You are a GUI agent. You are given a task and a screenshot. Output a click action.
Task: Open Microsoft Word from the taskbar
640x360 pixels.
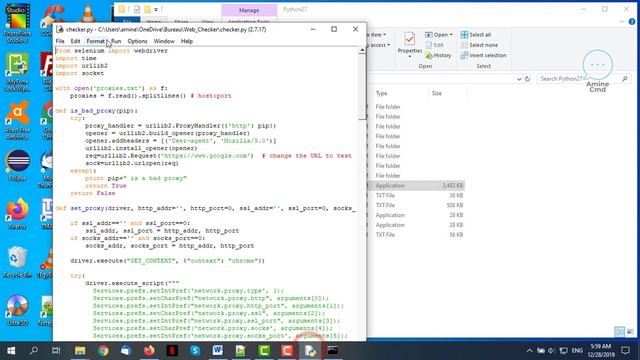(x=218, y=351)
